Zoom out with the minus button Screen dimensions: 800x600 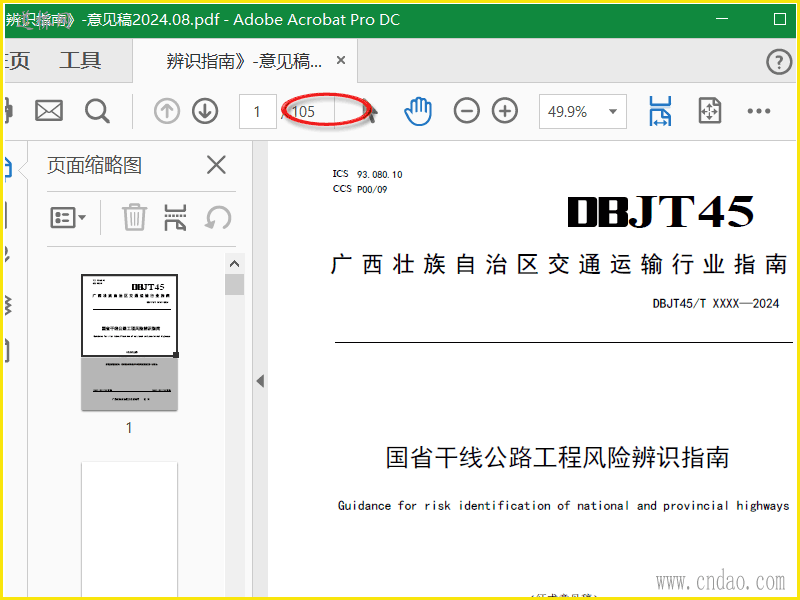(x=466, y=111)
